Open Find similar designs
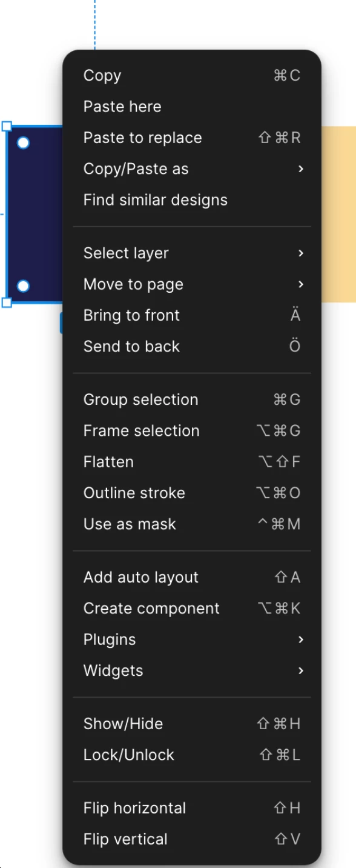The width and height of the screenshot is (356, 868). coord(192,200)
